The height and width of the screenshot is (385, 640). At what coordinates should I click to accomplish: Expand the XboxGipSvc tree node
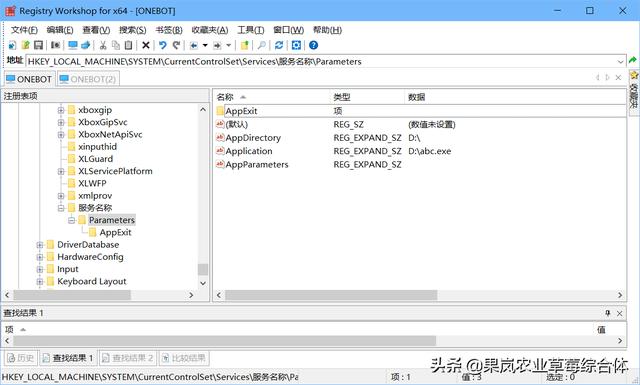pos(61,122)
